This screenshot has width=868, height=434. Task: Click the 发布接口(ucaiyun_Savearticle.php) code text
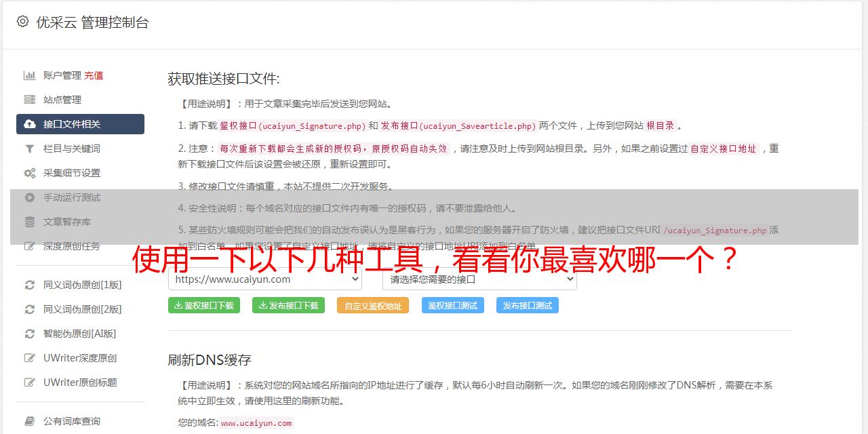click(458, 125)
